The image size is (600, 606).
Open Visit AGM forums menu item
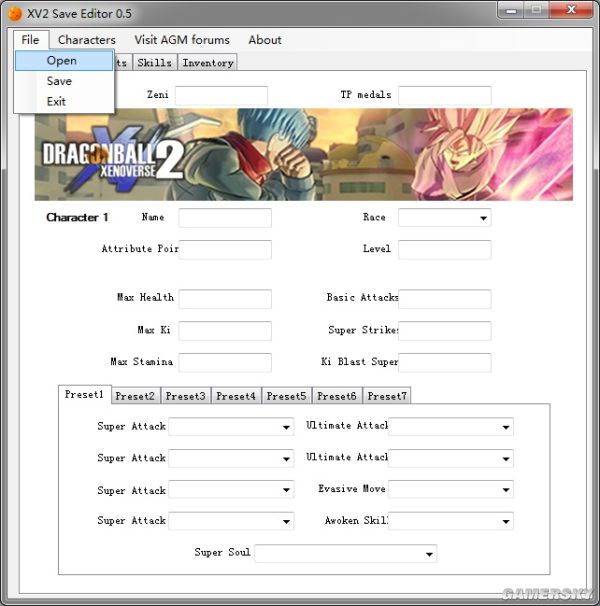[182, 40]
